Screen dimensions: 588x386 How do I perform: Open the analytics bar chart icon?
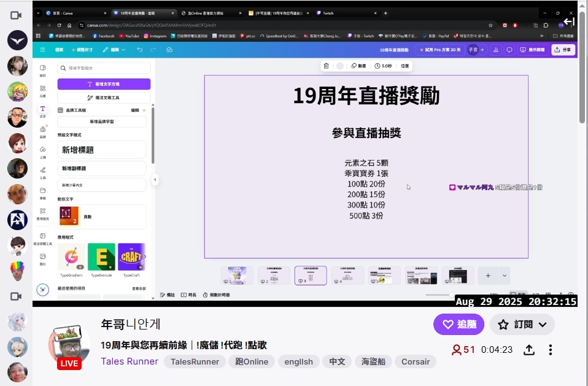click(495, 50)
